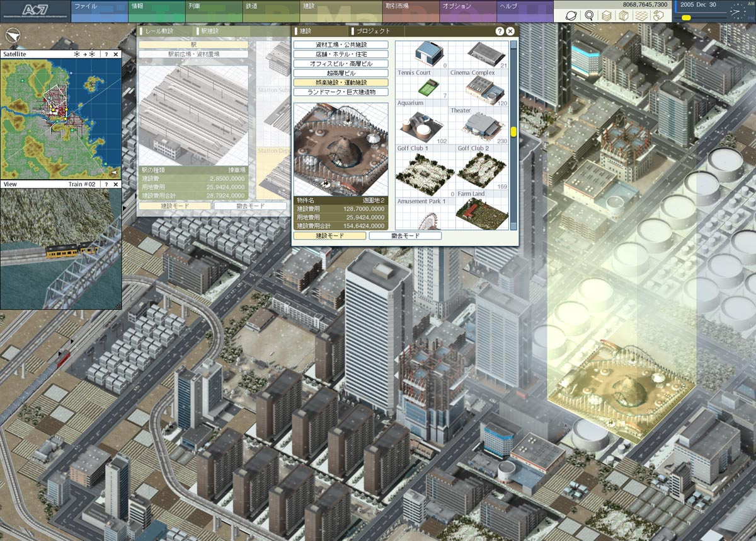Click the planet globe view icon

click(570, 16)
